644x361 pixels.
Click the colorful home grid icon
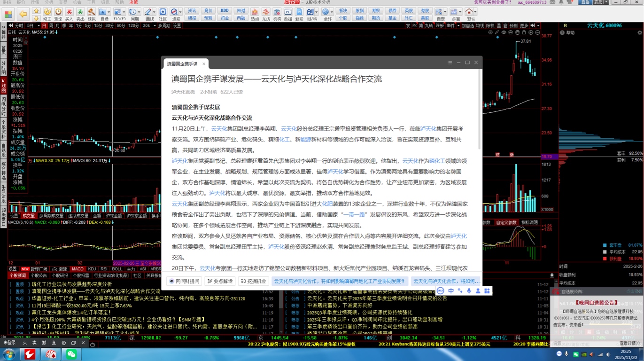pyautogui.click(x=8, y=14)
